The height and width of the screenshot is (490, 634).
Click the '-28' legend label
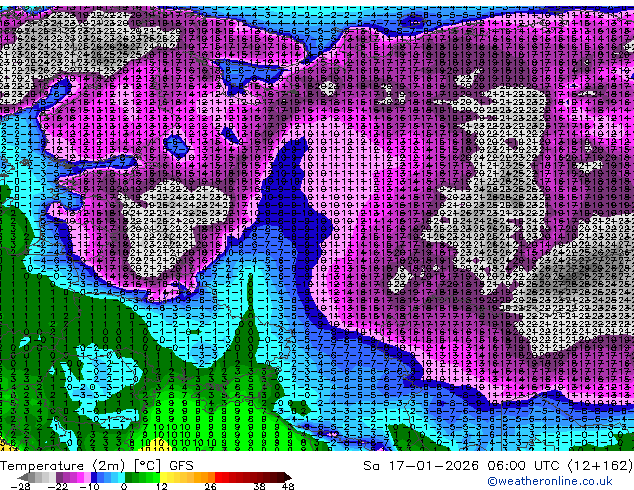(x=20, y=486)
